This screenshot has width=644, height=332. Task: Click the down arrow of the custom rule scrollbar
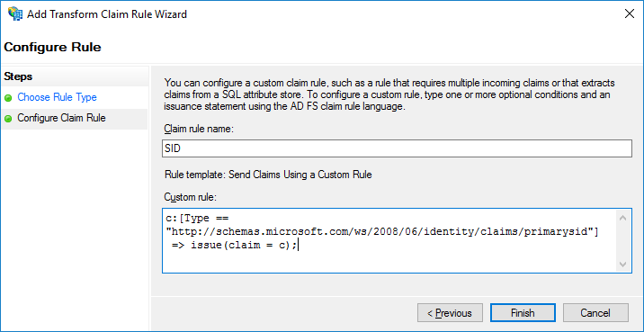(622, 264)
